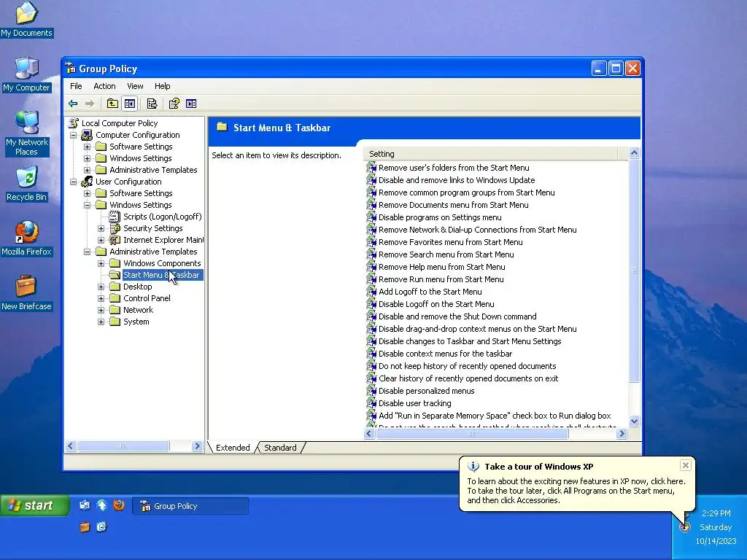This screenshot has height=560, width=747.
Task: Select the Recycle Bin desktop icon
Action: click(x=27, y=184)
